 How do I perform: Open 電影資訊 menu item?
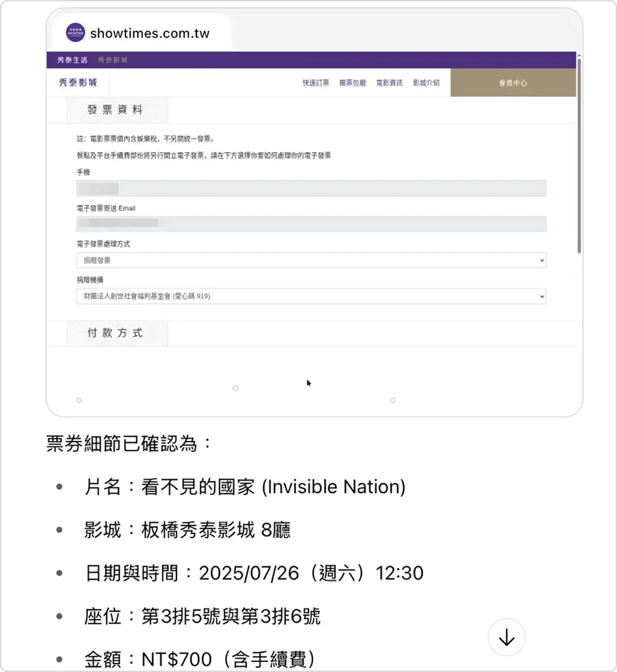coord(390,83)
